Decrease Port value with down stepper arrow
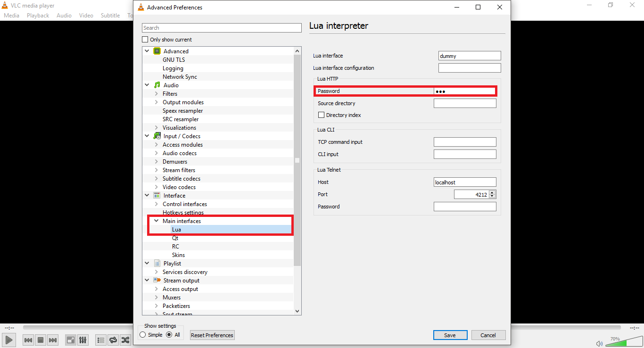 (x=493, y=196)
